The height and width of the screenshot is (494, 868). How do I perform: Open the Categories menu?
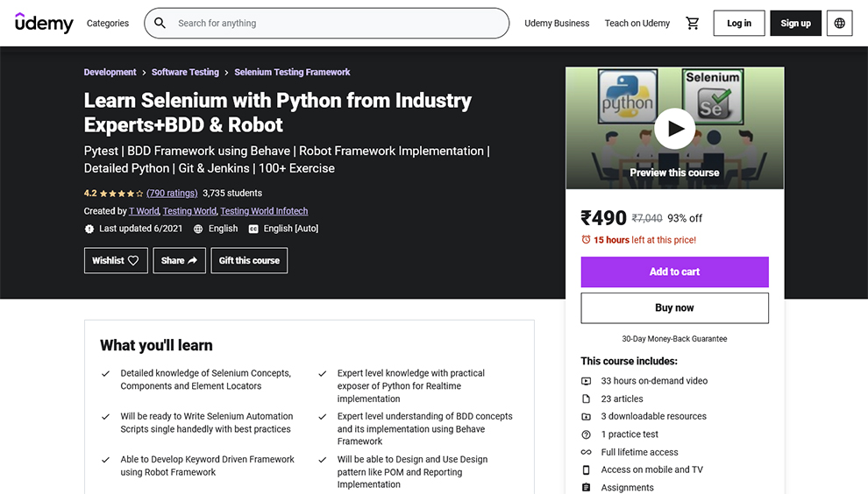click(107, 24)
